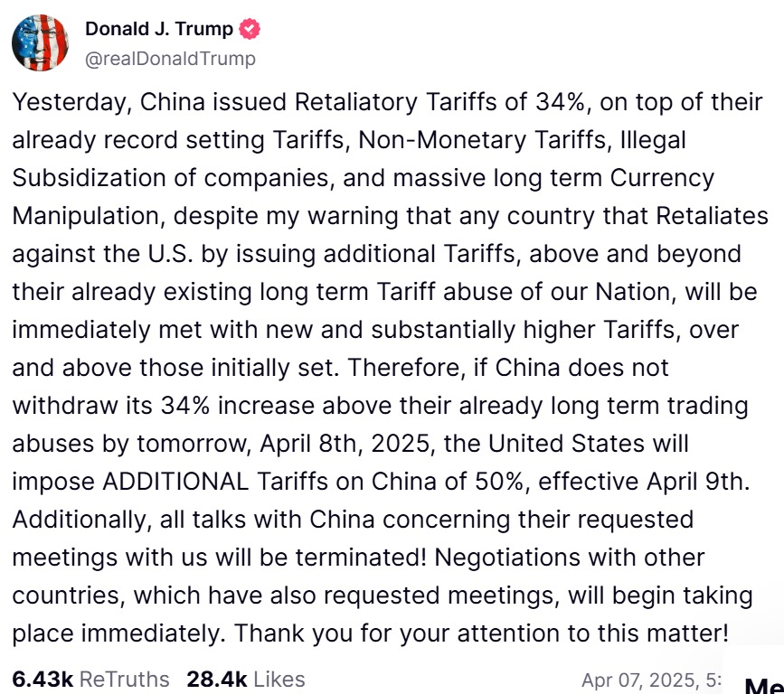Click the @realDonaldTrump handle

tap(170, 59)
